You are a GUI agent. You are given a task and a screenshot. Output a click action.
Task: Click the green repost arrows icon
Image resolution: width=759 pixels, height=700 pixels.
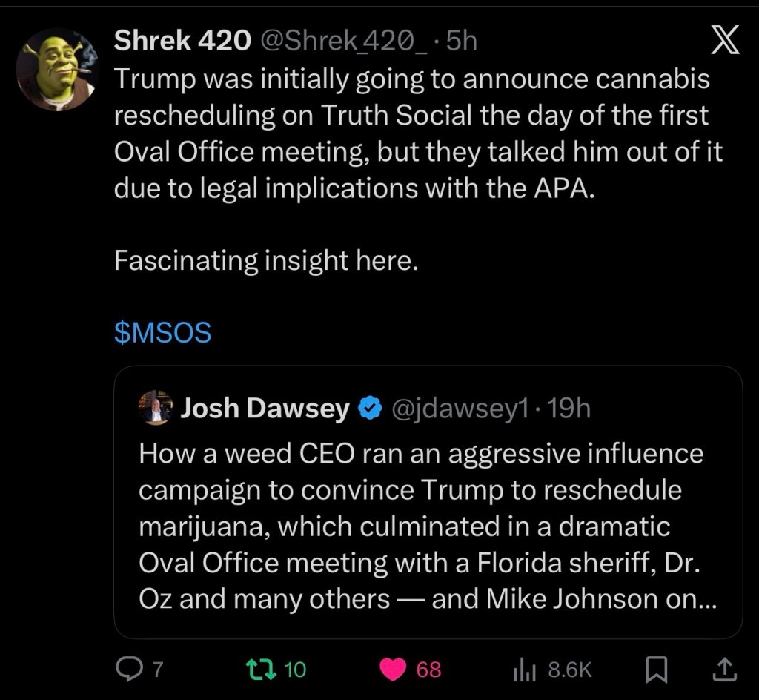(264, 670)
